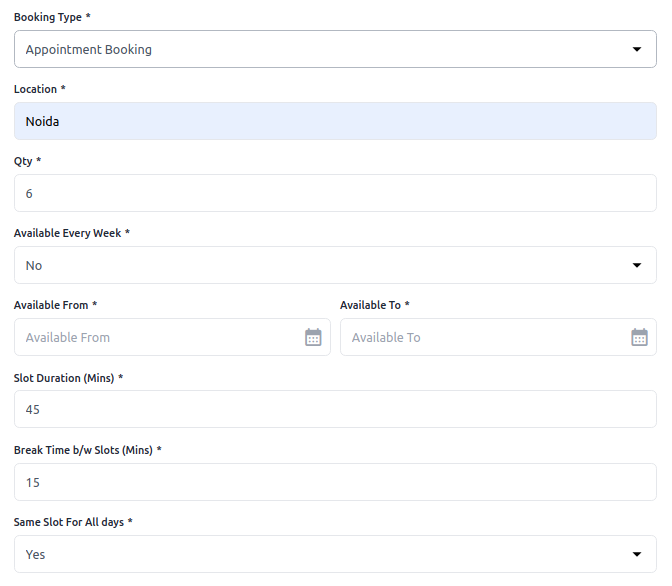Expand the Available Every Week dropdown arrow
Viewport: 672px width, 586px height.
click(637, 265)
